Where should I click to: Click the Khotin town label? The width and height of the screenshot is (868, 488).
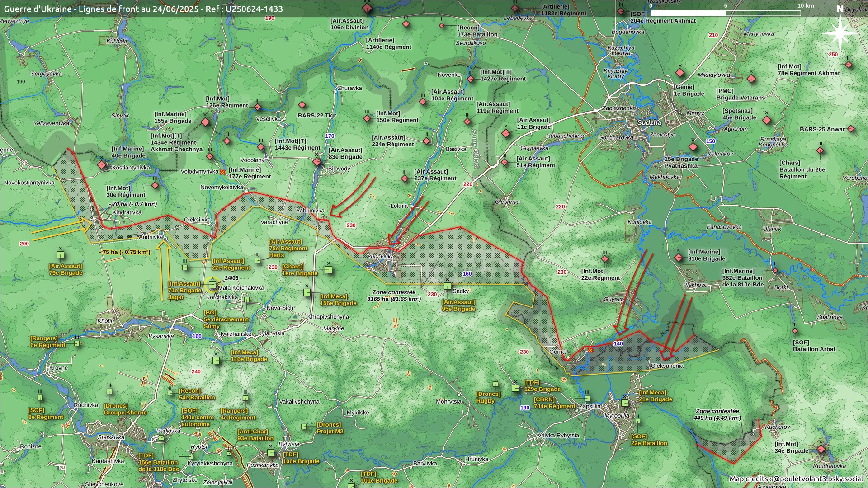[x=106, y=321]
